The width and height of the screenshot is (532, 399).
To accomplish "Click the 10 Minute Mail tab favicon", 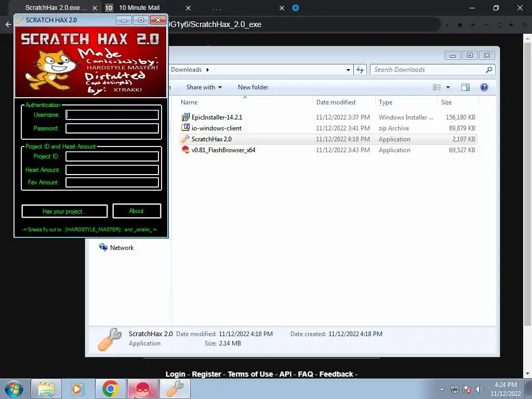I will (x=109, y=8).
